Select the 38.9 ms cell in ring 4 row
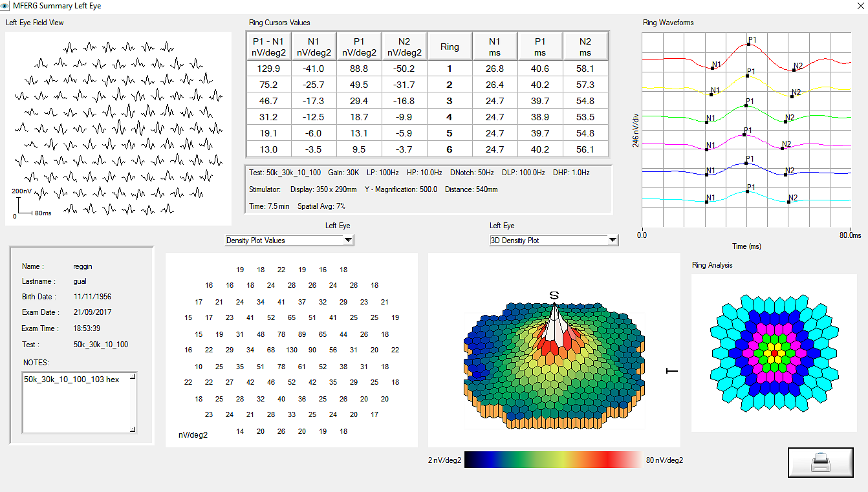868x492 pixels. [x=540, y=117]
